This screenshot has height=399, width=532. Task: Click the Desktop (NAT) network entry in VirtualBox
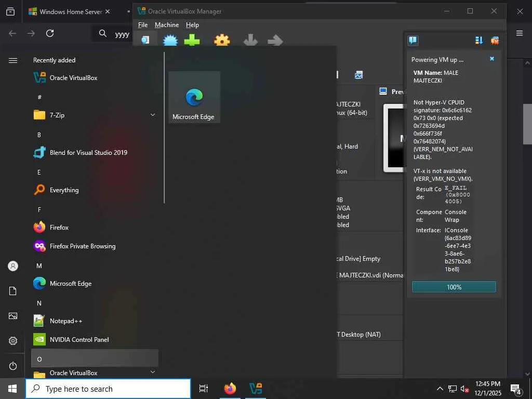click(359, 335)
